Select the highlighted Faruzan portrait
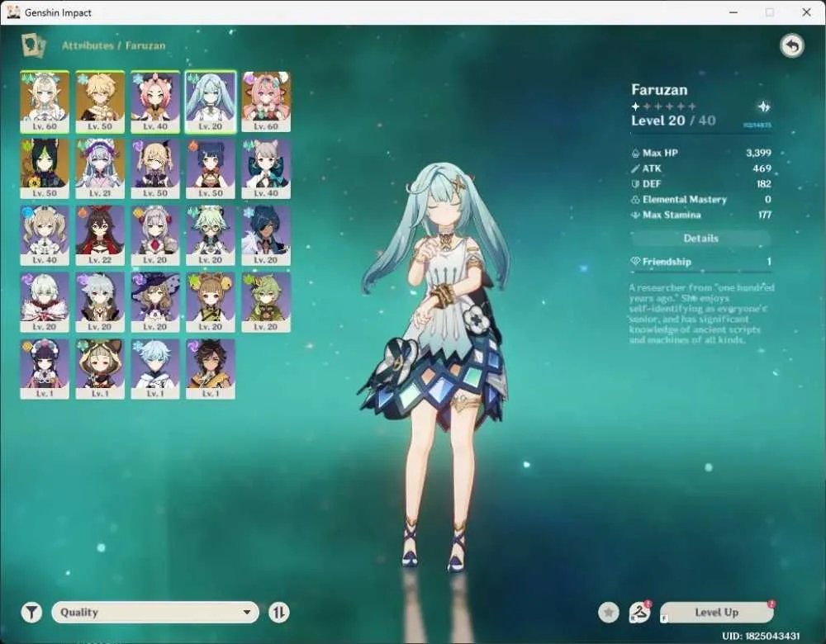Screen dimensions: 826x644 tap(211, 102)
